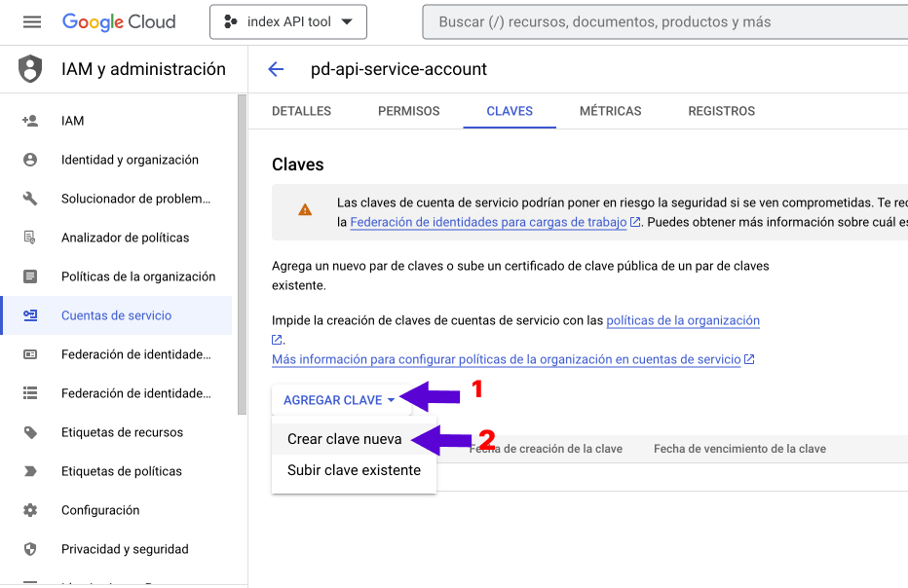The width and height of the screenshot is (908, 588).
Task: Open the AGREGAR CLAVE dropdown button
Action: [341, 400]
